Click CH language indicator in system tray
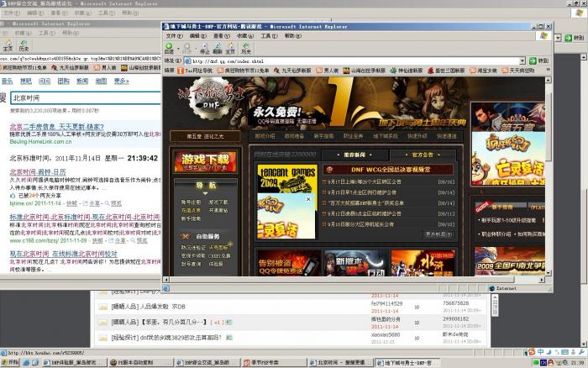This screenshot has width=588, height=368. click(x=543, y=363)
